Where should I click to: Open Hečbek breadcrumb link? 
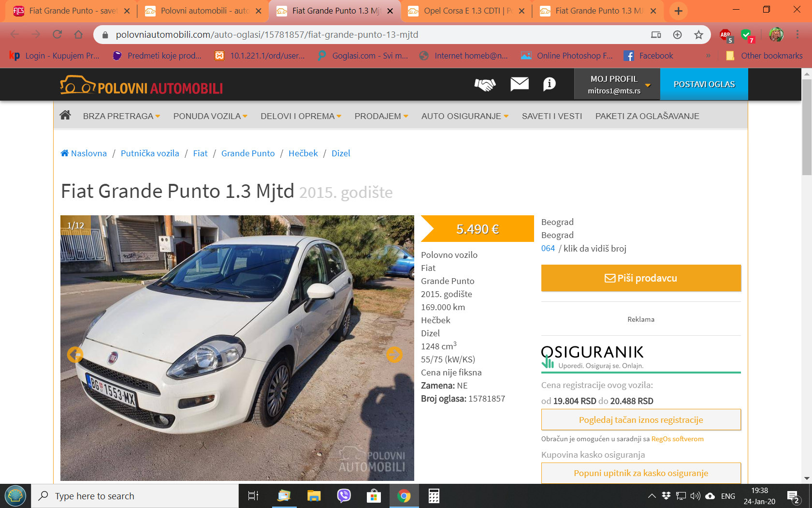click(x=303, y=153)
